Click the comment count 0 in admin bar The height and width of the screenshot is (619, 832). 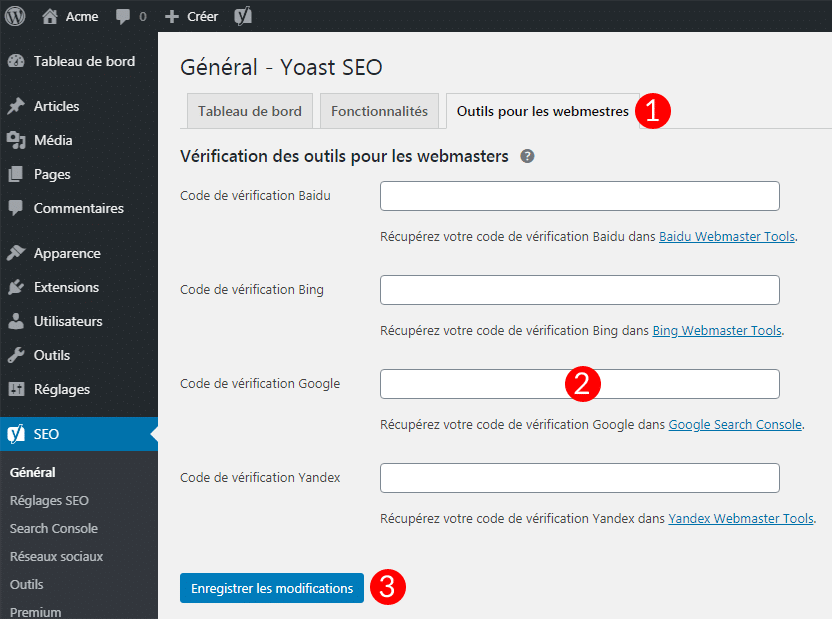point(143,17)
